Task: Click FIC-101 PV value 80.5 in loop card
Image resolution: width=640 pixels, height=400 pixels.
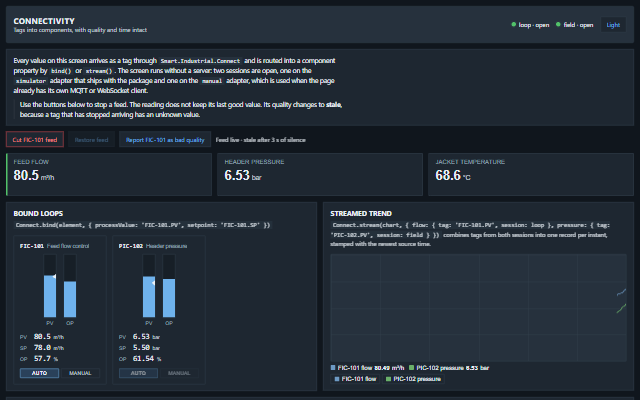Action: [x=42, y=337]
